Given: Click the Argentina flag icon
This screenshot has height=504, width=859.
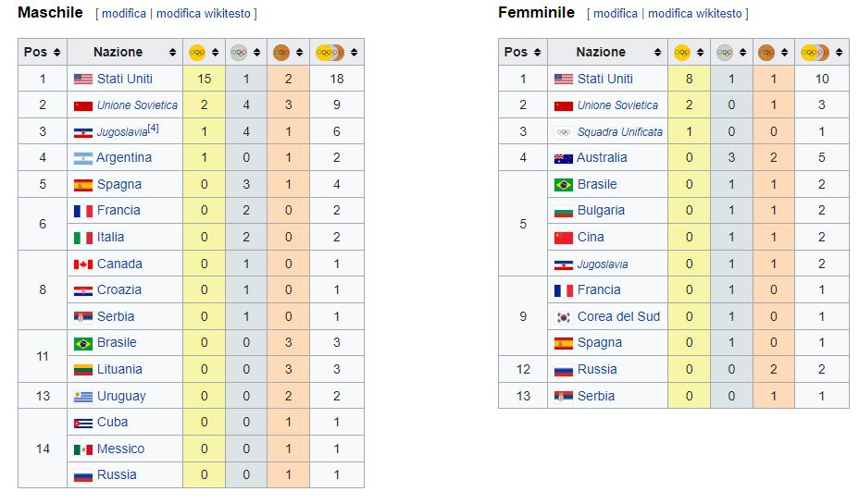Looking at the screenshot, I should tap(82, 158).
